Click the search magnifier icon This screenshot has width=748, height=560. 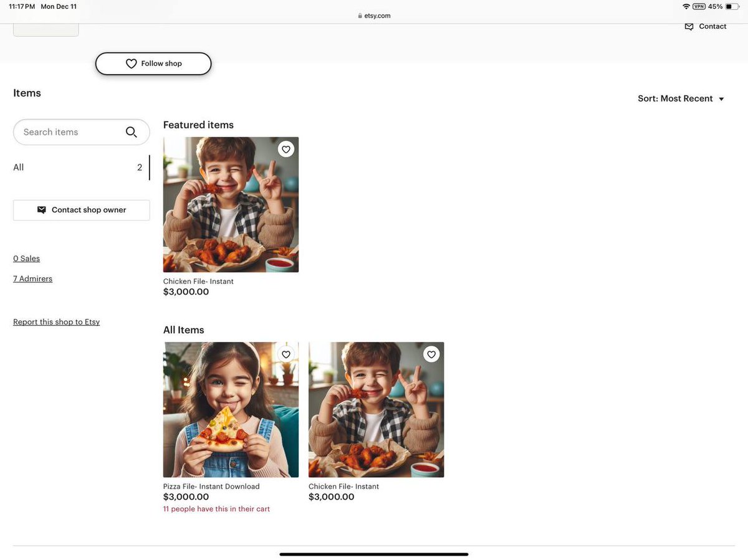[131, 132]
